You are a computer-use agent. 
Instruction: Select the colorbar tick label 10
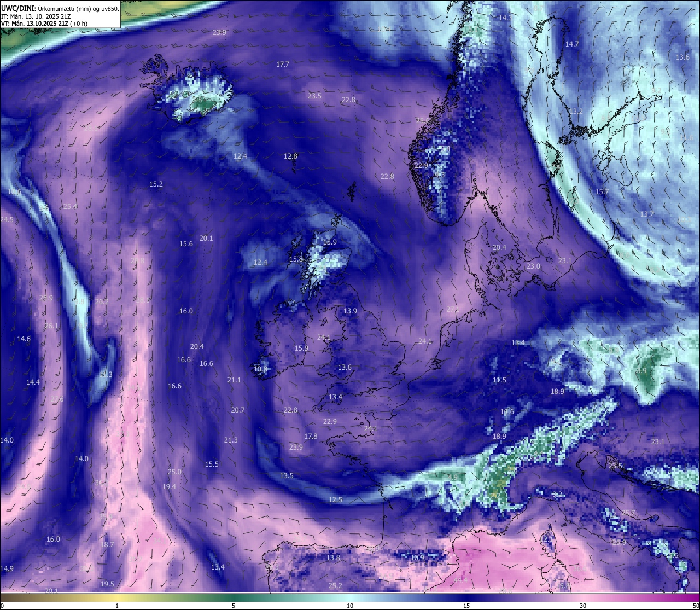[x=350, y=606]
